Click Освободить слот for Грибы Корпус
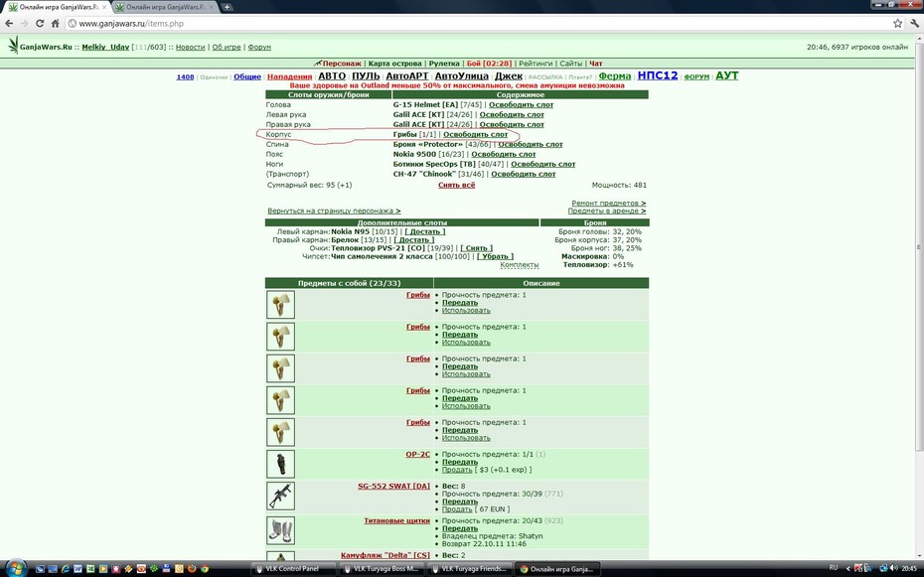The image size is (924, 577). coord(475,134)
